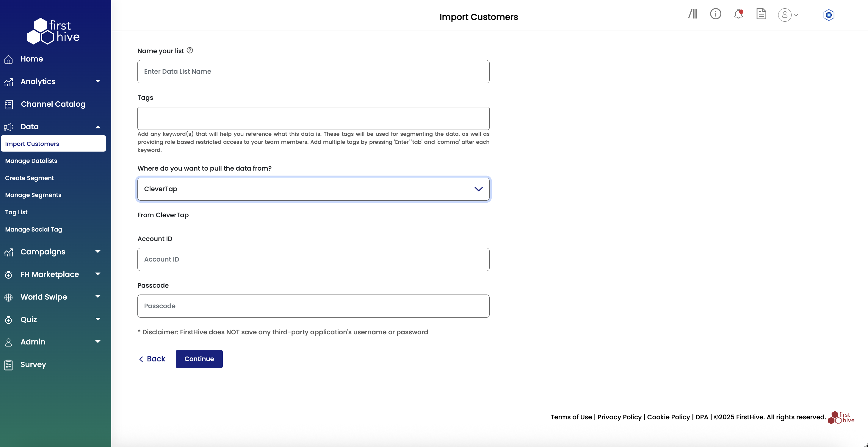
Task: Open the DPA link
Action: coord(702,417)
